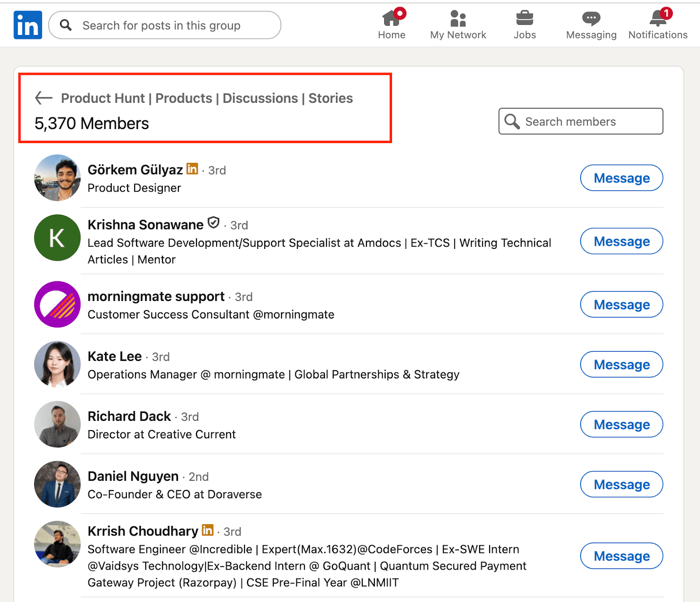Open Krrish Choudhary's name link

click(143, 531)
